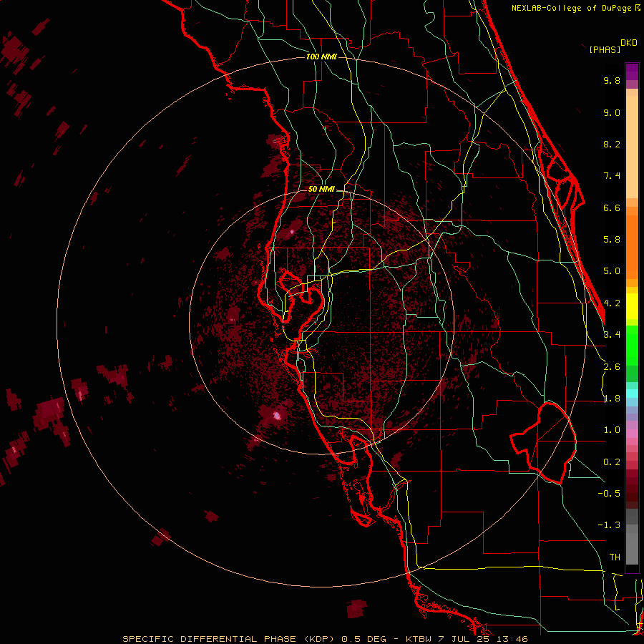Select the 8.2 value on color scale
The image size is (644, 644).
(612, 144)
